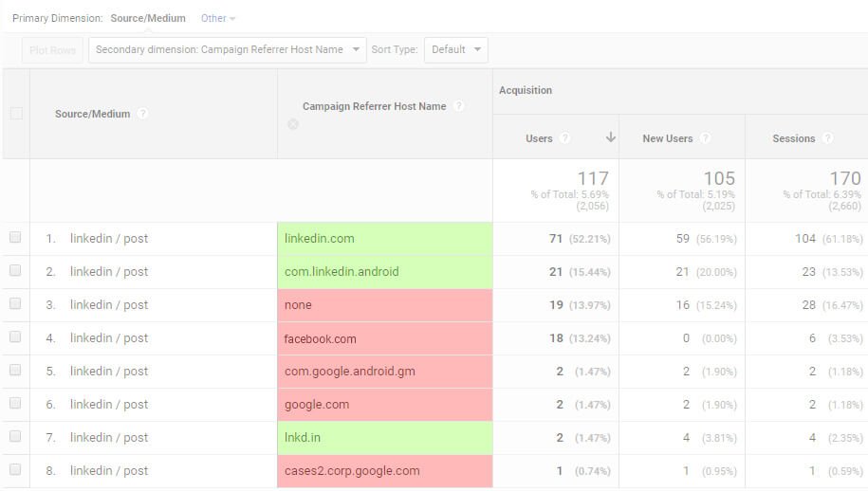This screenshot has height=491, width=868.
Task: Open linkedin / post link in row 4
Action: click(109, 337)
